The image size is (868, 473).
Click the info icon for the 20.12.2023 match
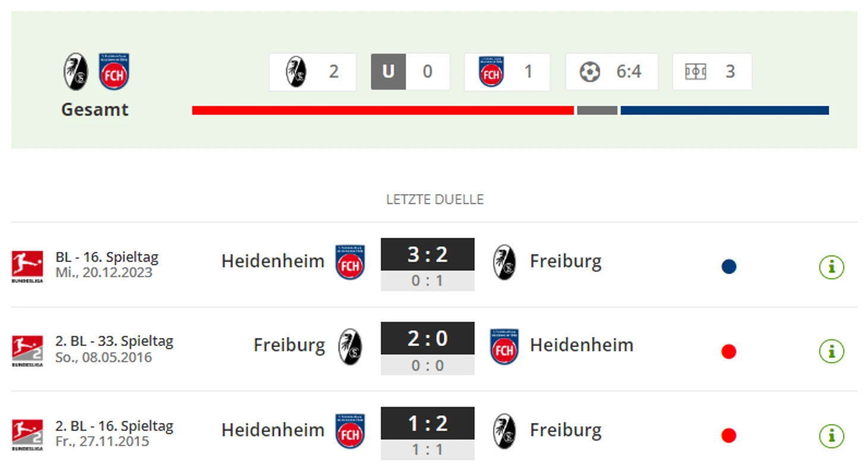831,267
